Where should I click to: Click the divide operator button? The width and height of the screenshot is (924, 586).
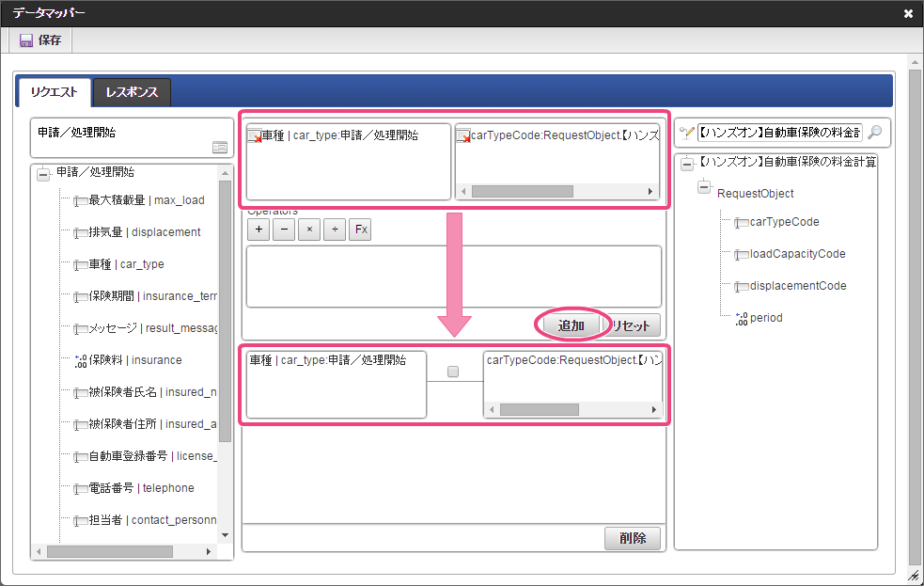[x=335, y=230]
